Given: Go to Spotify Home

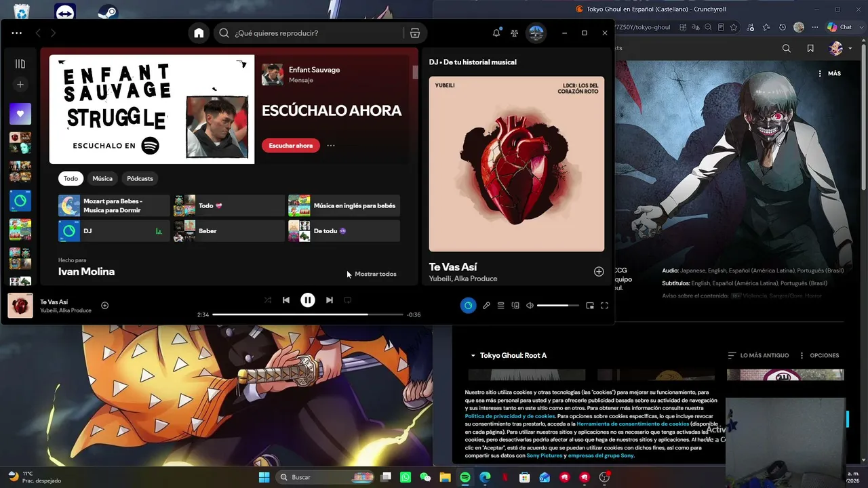Looking at the screenshot, I should [199, 33].
